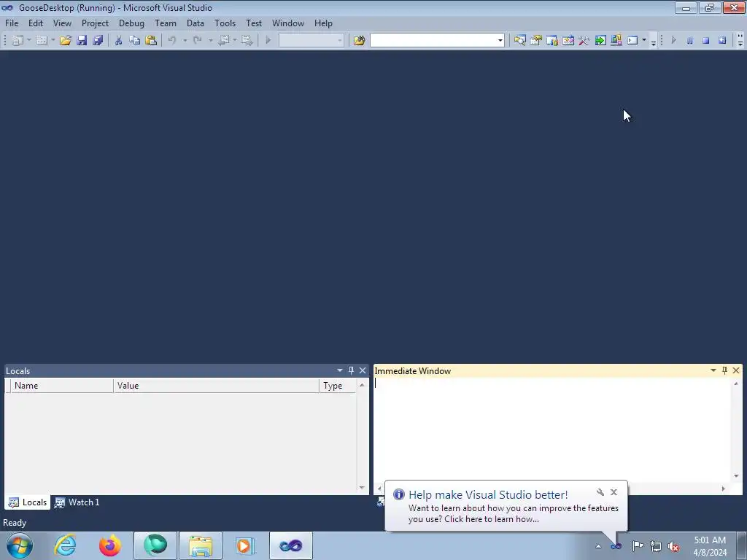Expand the Find combo box dropdown arrow

[500, 41]
